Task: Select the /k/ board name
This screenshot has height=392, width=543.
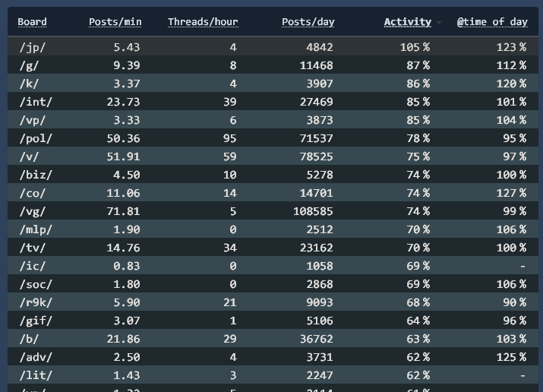Action: coord(29,84)
